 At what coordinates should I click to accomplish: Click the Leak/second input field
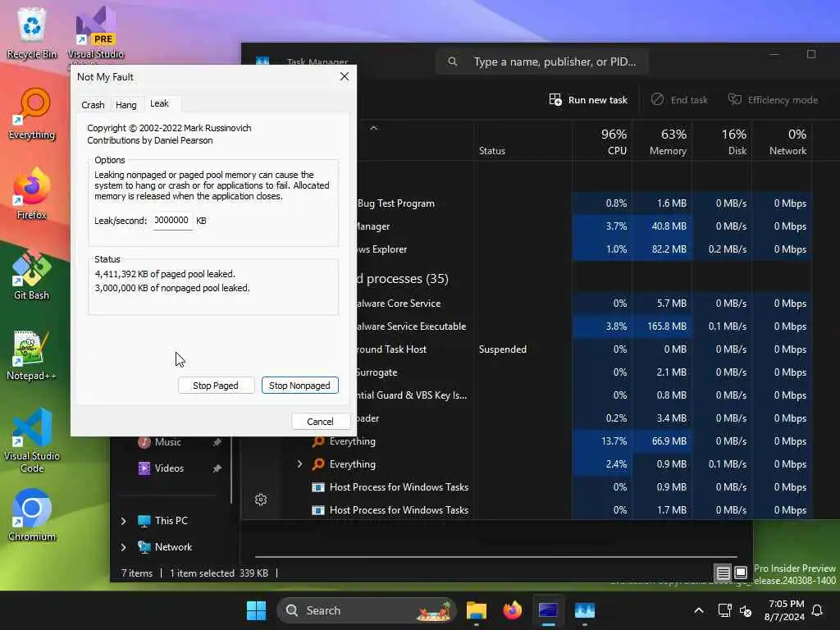point(172,220)
